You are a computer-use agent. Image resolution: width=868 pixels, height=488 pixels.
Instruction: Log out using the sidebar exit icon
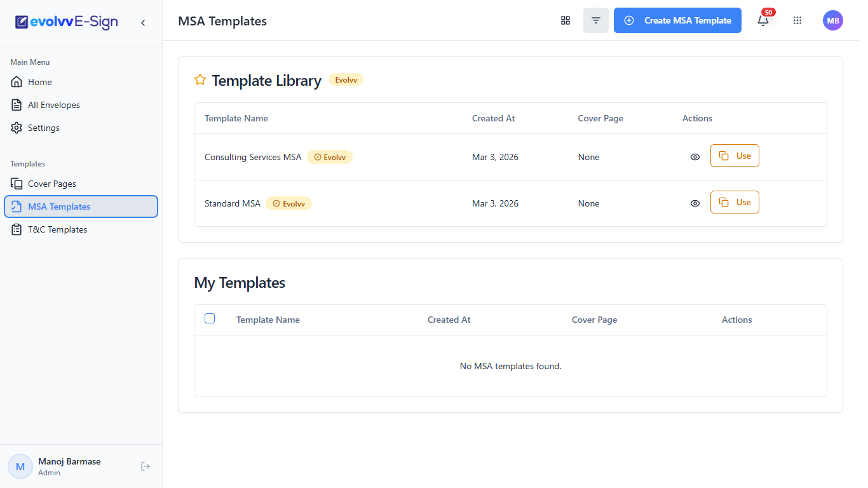(146, 466)
